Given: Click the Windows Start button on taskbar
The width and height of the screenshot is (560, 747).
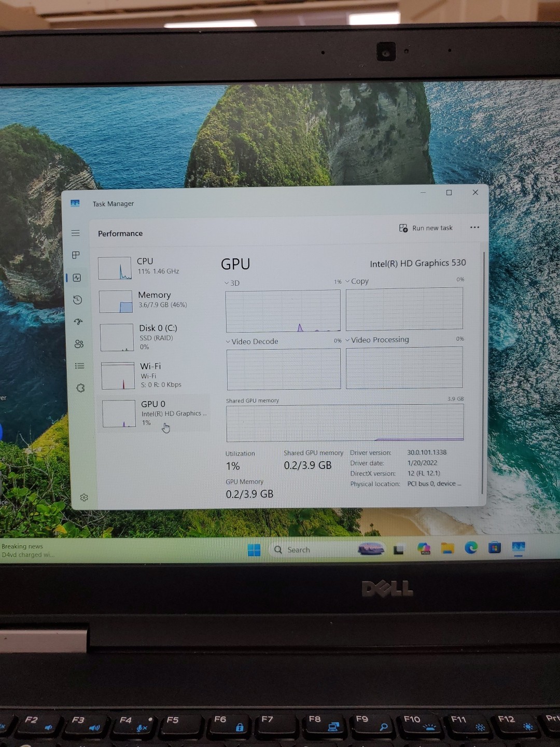Looking at the screenshot, I should coord(254,550).
